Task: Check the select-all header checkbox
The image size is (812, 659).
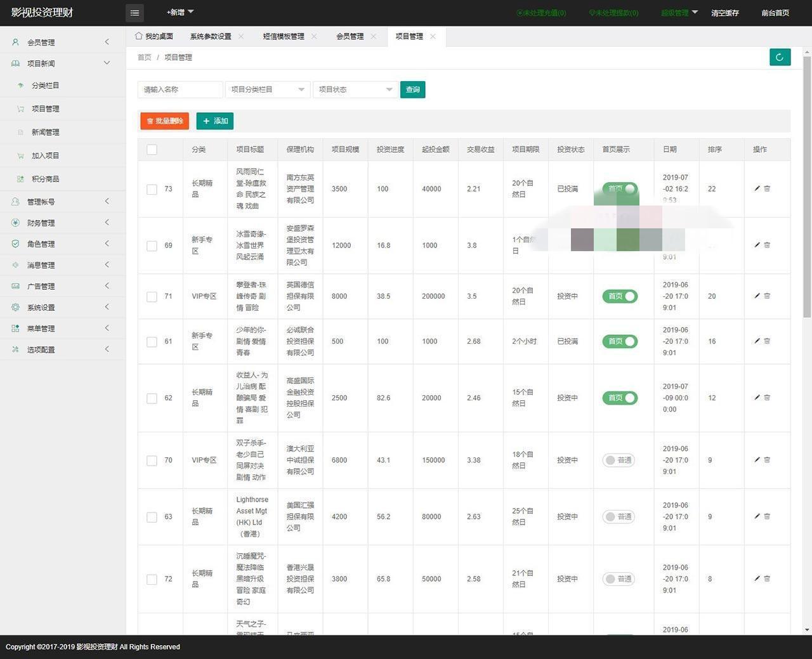Action: pos(152,150)
